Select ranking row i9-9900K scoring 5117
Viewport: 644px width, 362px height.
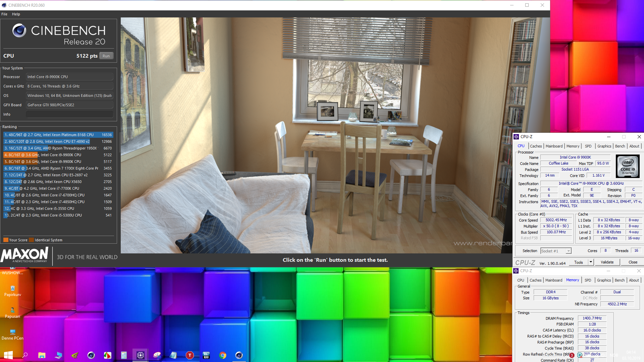(58, 162)
